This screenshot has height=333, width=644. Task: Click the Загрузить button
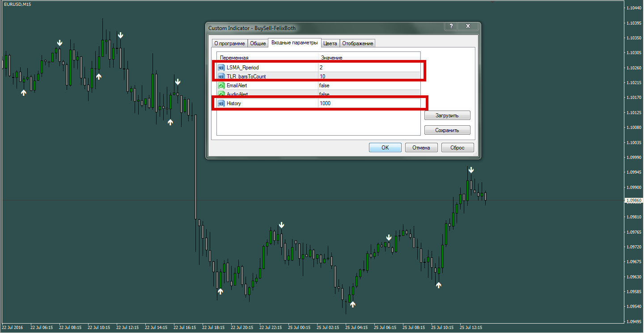(x=447, y=115)
